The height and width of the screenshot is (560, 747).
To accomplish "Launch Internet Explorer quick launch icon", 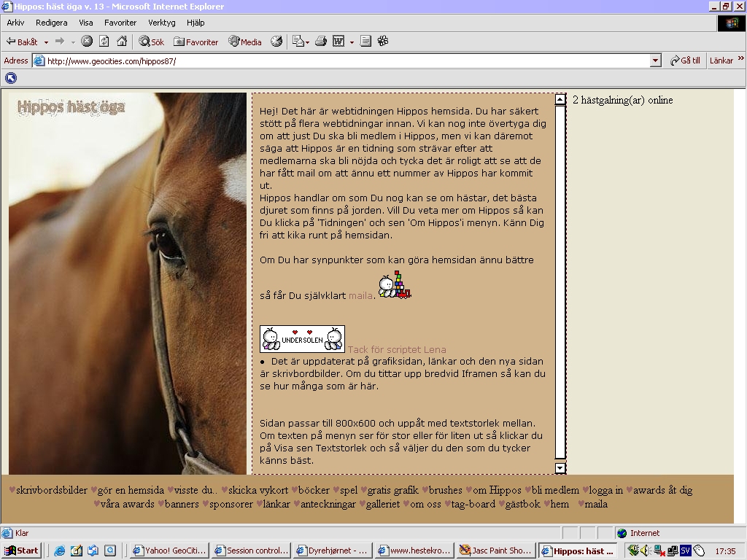I will coord(60,551).
